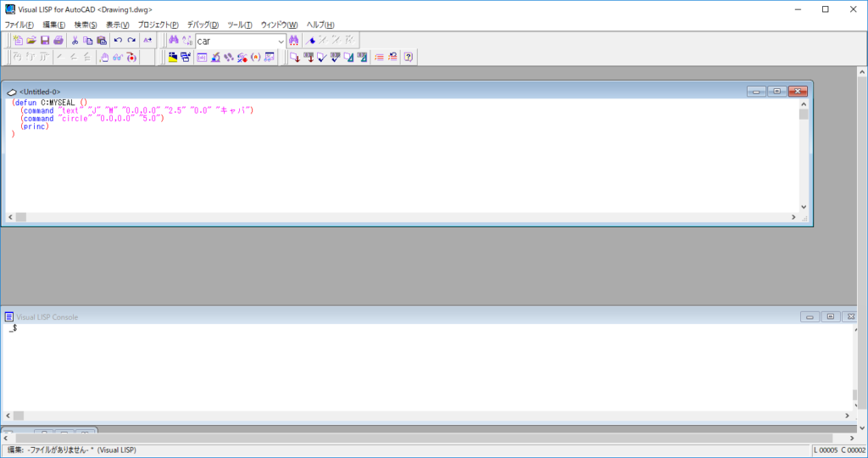The width and height of the screenshot is (868, 458).
Task: Toggle bookmark with the blue flag icon
Action: pos(310,41)
